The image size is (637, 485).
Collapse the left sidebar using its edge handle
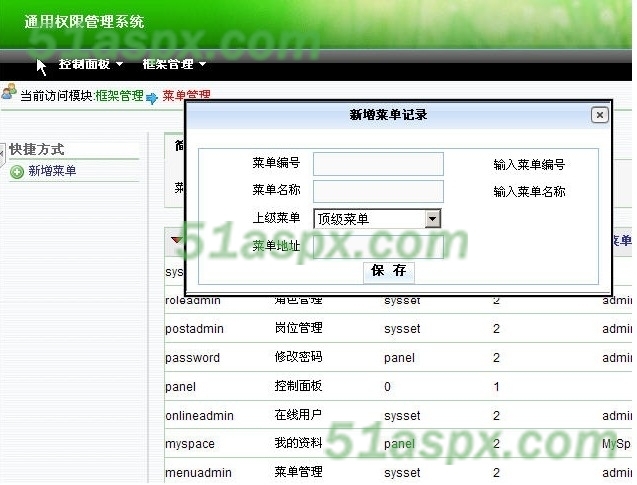(2, 154)
